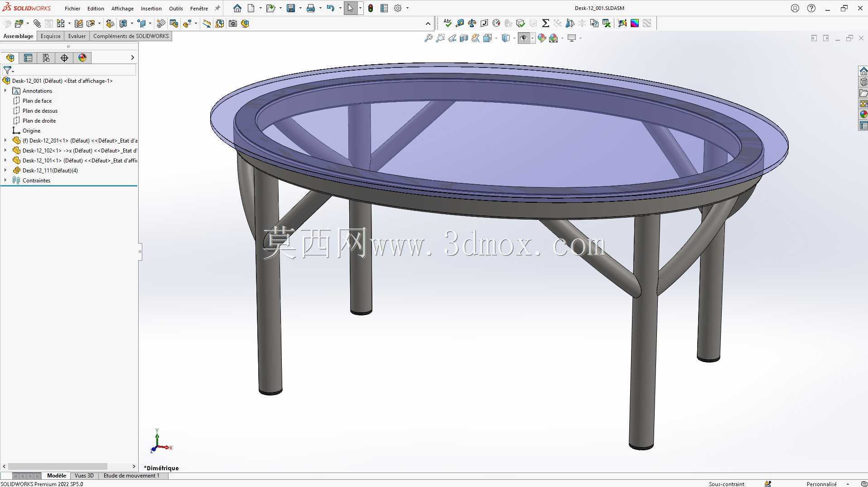Screen dimensions: 868x487
Task: Click the Sensor gauge icon
Action: click(x=497, y=23)
